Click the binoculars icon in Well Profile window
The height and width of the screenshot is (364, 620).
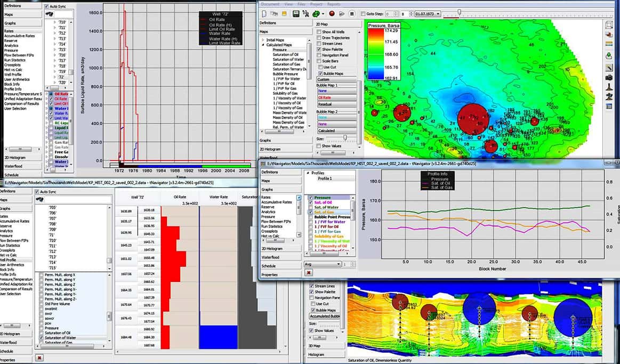pyautogui.click(x=39, y=200)
